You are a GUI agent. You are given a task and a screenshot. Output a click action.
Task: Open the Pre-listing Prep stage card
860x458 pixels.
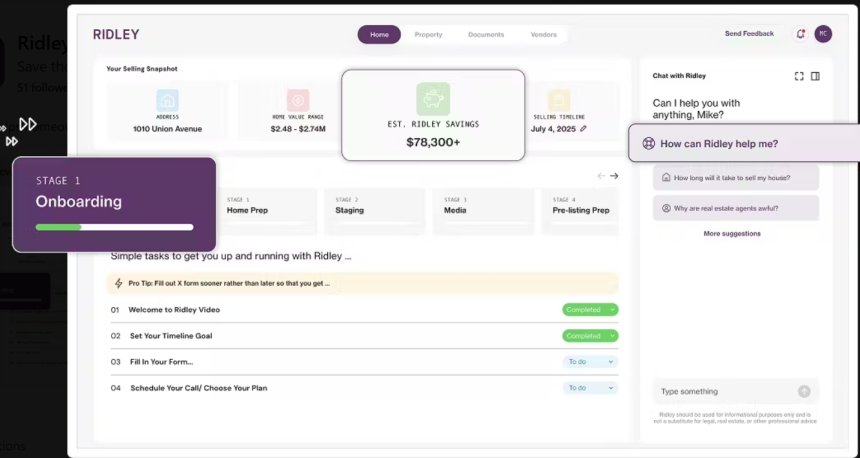(580, 212)
